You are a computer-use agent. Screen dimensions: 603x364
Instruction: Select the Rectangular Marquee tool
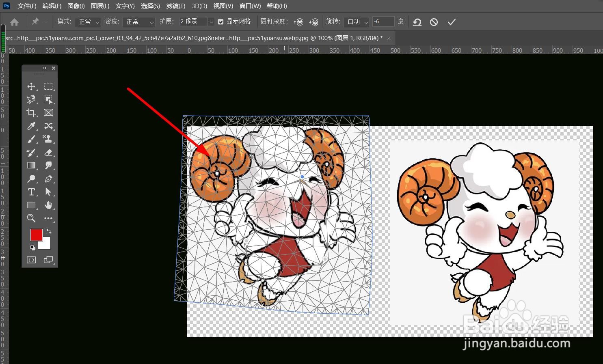click(48, 86)
